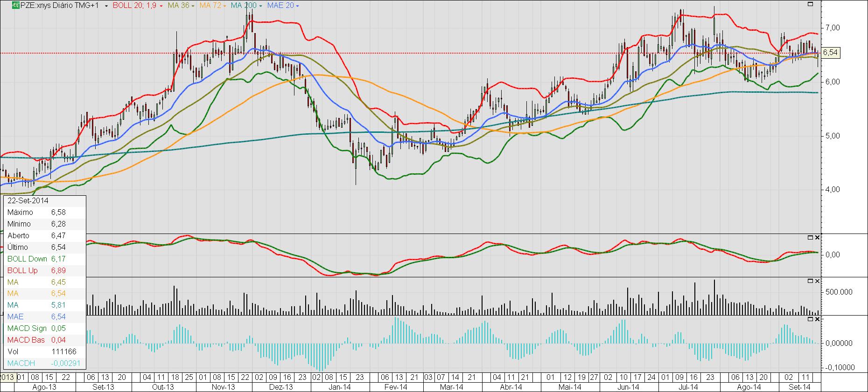The image size is (868, 392).
Task: Maximize the volume pane
Action: coord(811,281)
